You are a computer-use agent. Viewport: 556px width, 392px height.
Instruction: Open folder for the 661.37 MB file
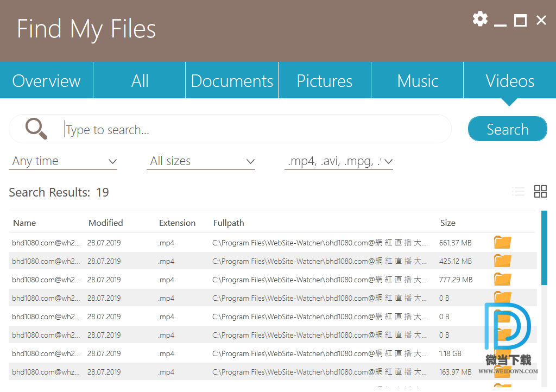click(x=502, y=243)
